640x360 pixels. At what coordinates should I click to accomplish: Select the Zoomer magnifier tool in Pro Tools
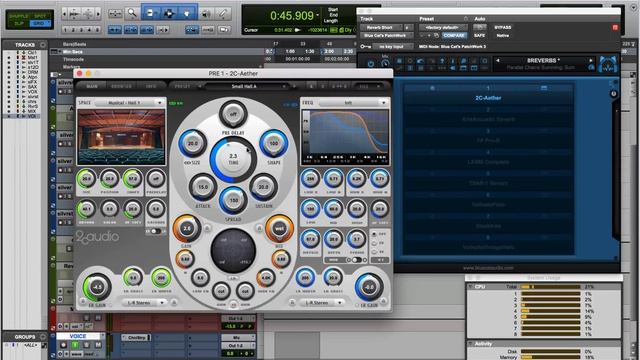pyautogui.click(x=132, y=13)
